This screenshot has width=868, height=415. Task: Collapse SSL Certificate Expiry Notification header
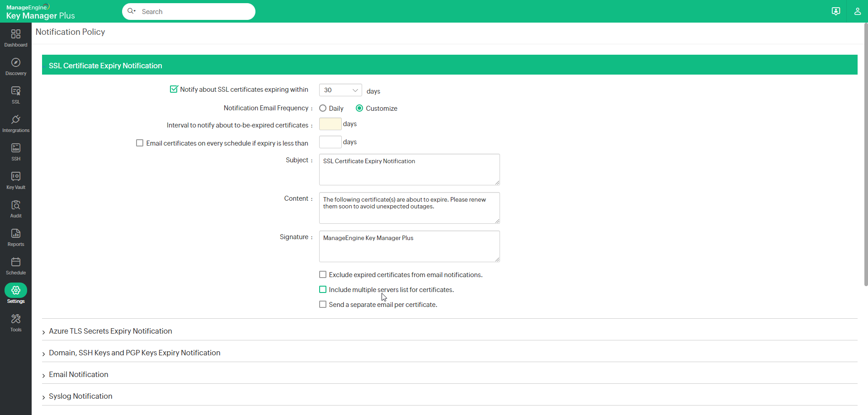tap(449, 65)
